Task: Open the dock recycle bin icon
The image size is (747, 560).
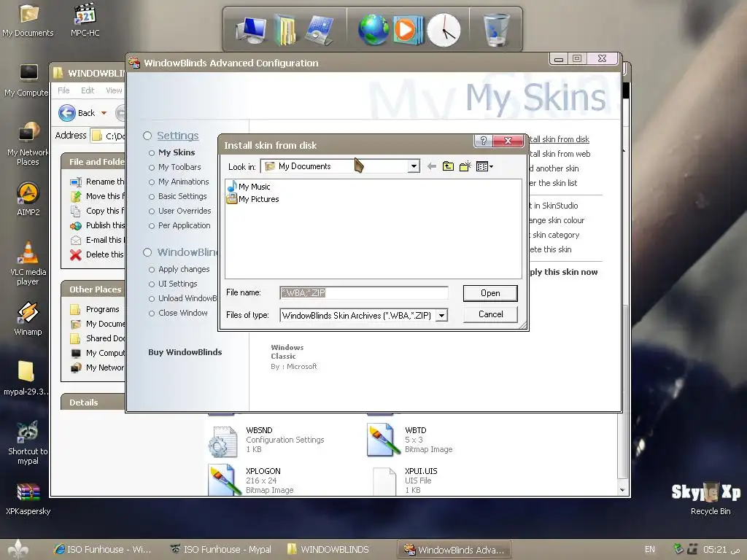Action: tap(496, 29)
